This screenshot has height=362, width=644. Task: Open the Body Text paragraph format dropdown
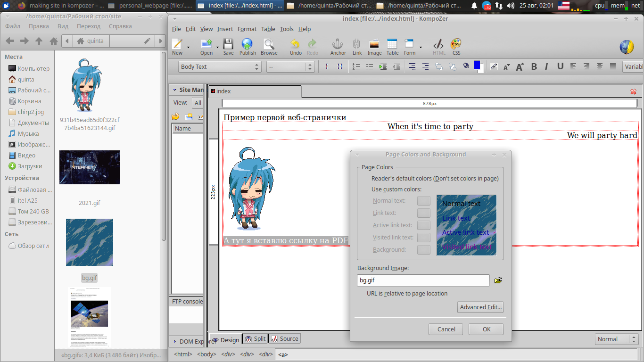point(220,67)
